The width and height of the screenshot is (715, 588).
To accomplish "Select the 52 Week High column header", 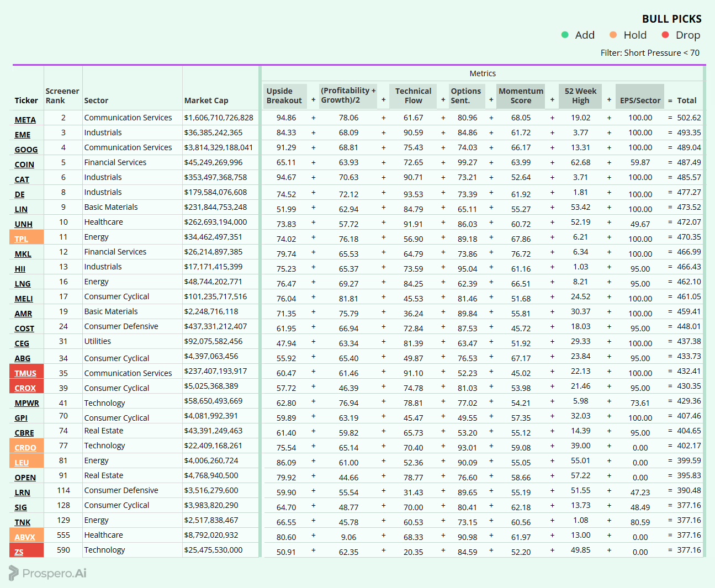I will (x=580, y=96).
